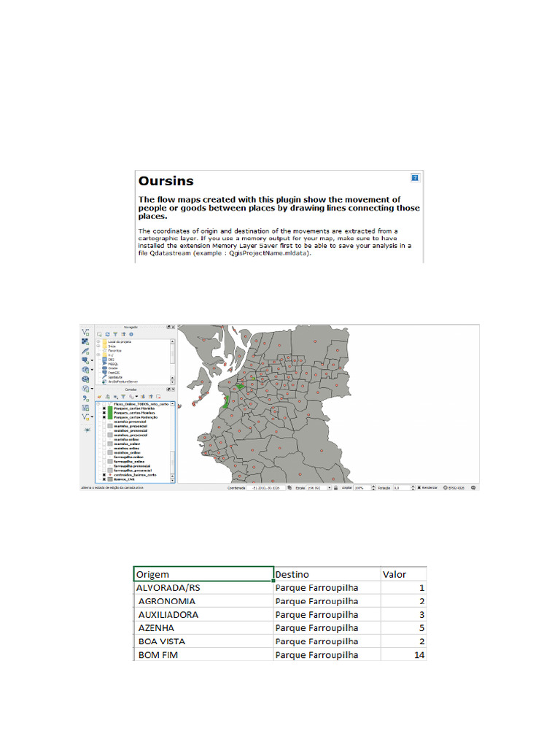Open the Escala scale dropdown

pos(330,487)
